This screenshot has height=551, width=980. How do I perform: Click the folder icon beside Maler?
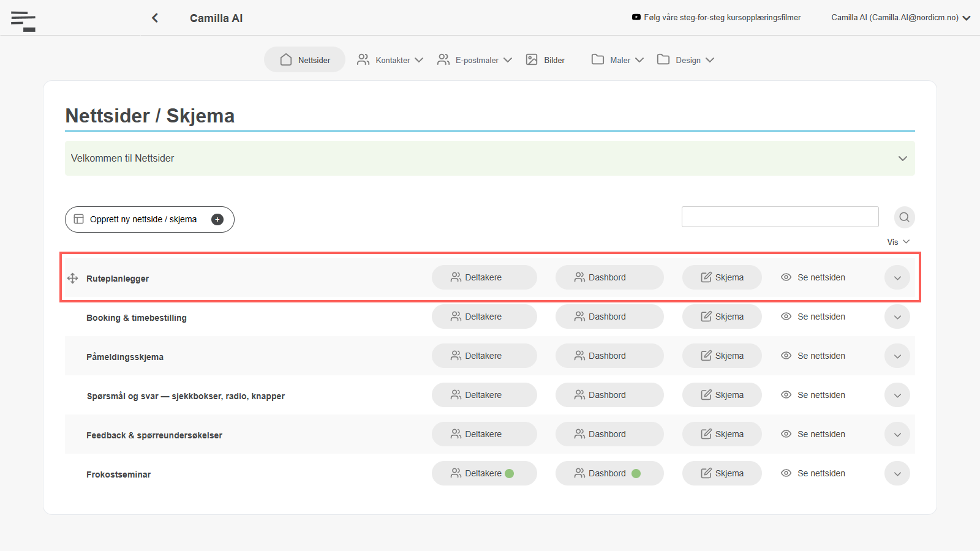pyautogui.click(x=598, y=59)
